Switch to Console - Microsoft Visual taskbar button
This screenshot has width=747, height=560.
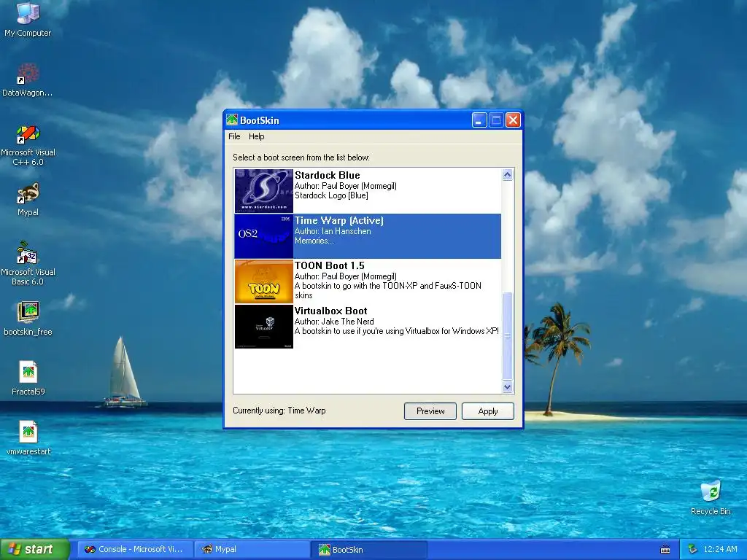[135, 549]
